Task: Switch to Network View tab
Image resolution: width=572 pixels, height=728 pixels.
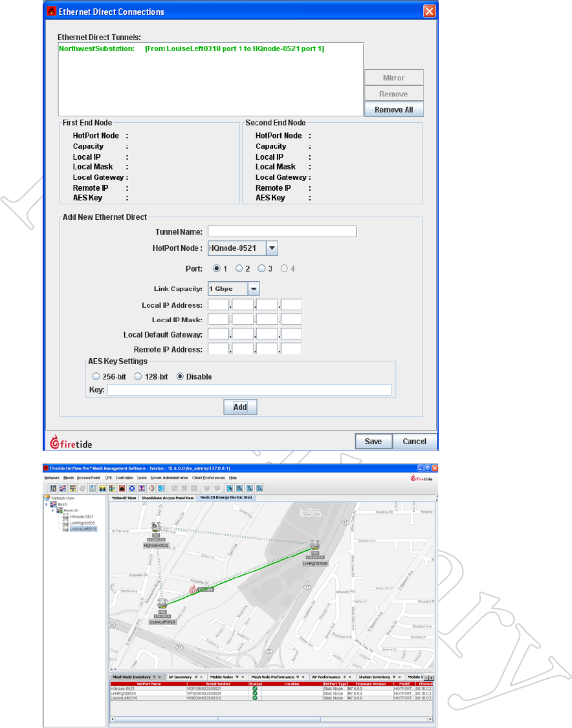Action: [x=124, y=498]
